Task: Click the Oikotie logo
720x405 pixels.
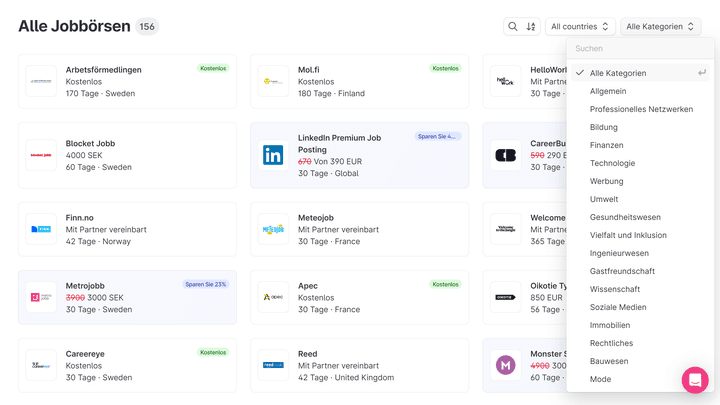Action: click(506, 297)
